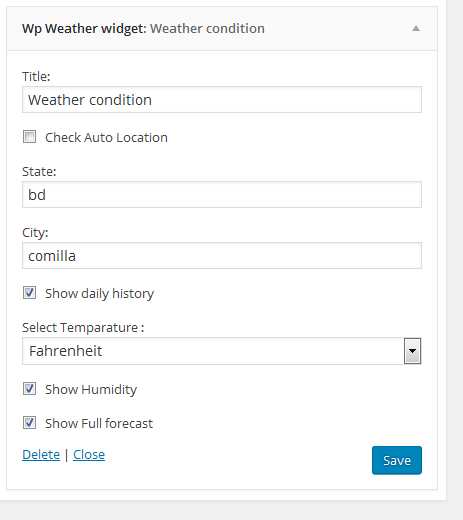Disable the Show Humidity checkbox

point(29,389)
